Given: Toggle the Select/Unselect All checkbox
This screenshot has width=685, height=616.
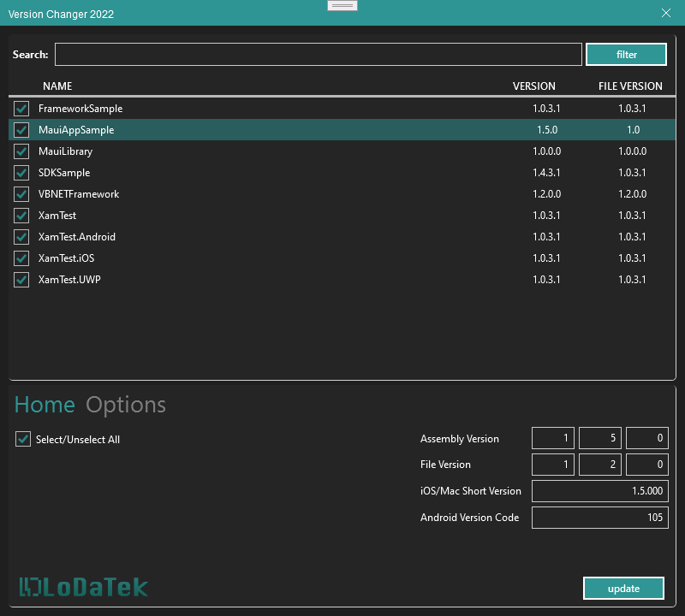Looking at the screenshot, I should [23, 439].
